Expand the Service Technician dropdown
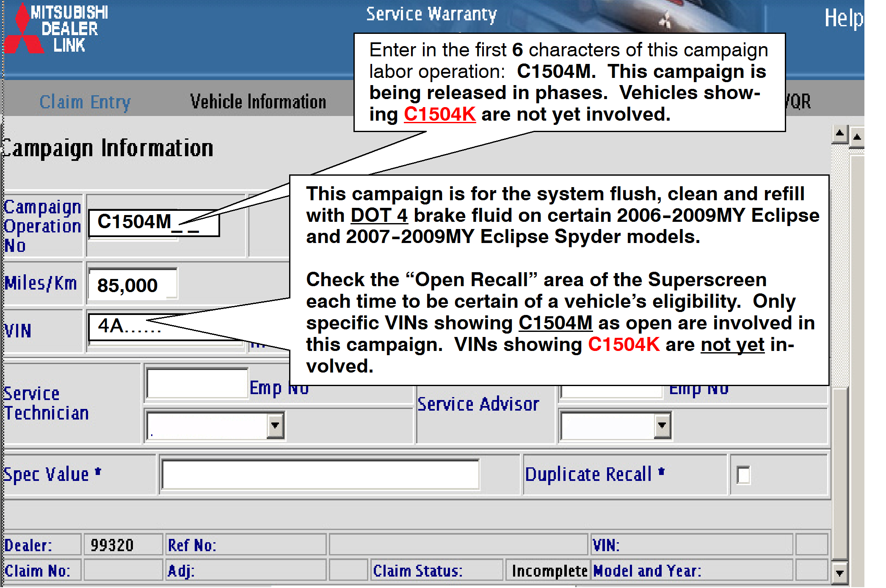886x588 pixels. point(275,425)
